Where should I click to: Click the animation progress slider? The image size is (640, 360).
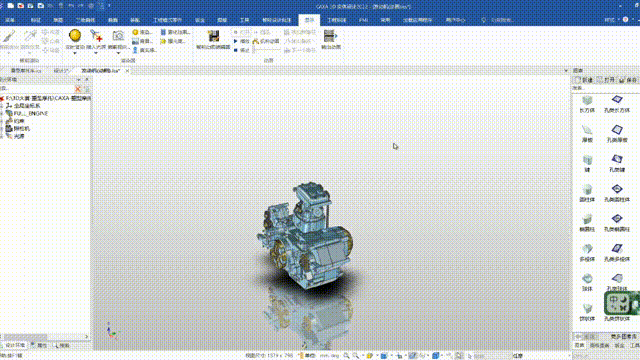pos(267,50)
